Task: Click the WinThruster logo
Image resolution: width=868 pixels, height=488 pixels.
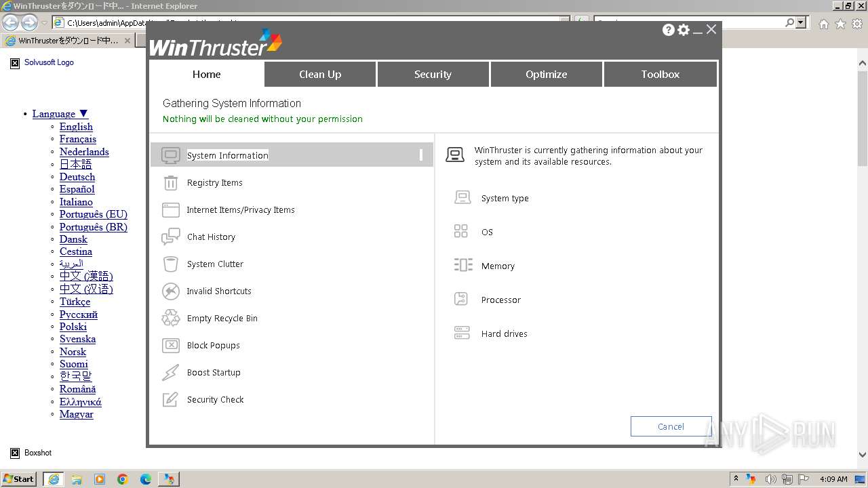Action: pos(216,43)
